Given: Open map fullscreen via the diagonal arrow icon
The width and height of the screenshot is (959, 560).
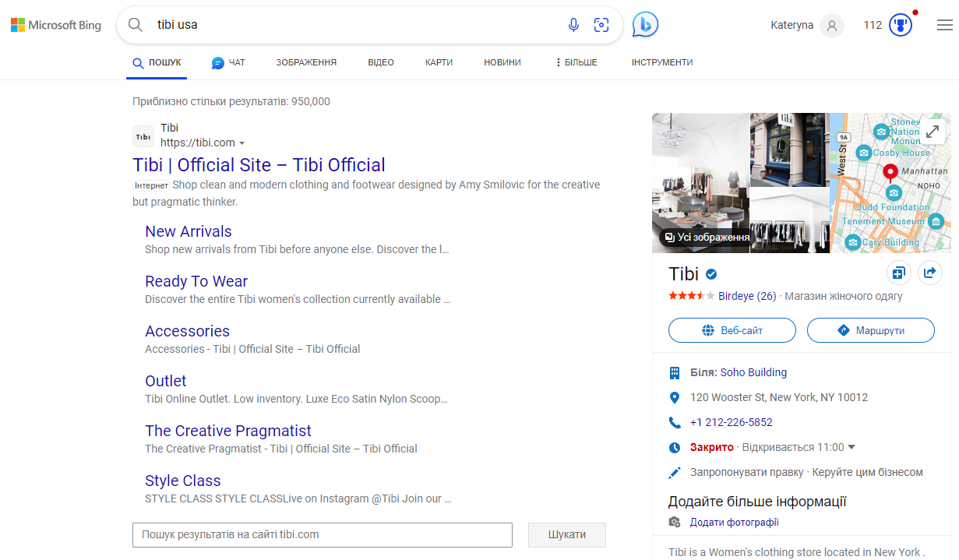Looking at the screenshot, I should pyautogui.click(x=932, y=132).
